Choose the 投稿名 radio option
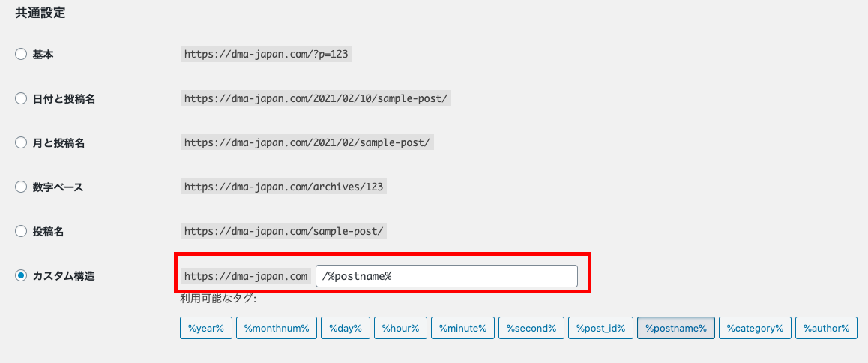Image resolution: width=868 pixels, height=363 pixels. tap(21, 232)
